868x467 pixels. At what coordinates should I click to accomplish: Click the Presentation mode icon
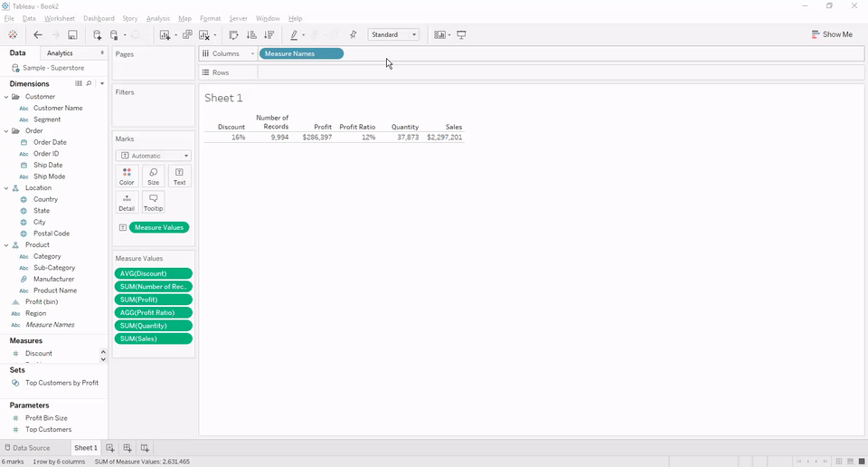(x=461, y=35)
